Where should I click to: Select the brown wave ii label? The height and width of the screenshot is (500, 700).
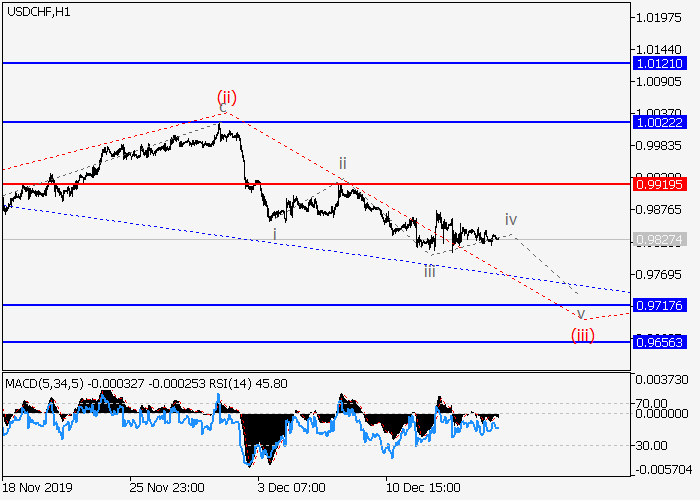coord(342,163)
